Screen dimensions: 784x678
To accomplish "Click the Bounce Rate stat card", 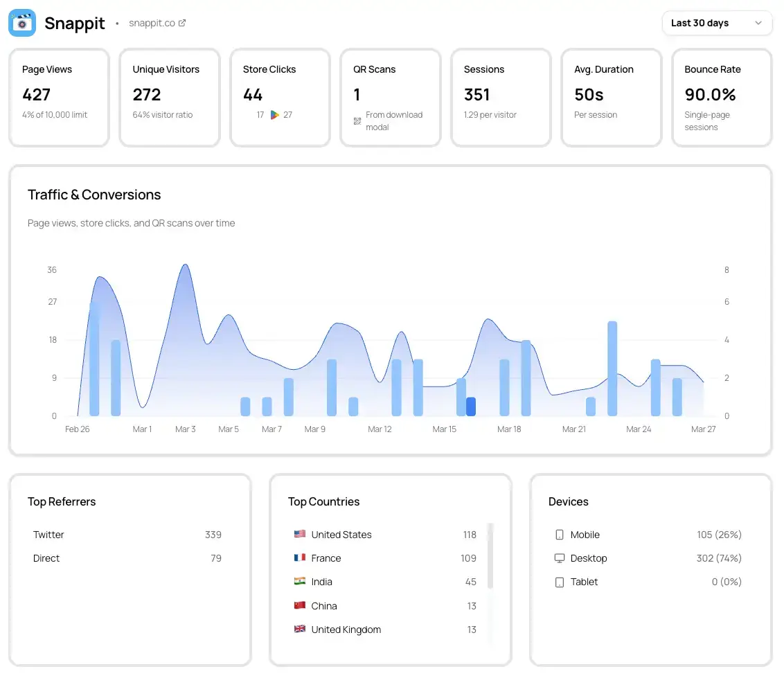I will (722, 98).
